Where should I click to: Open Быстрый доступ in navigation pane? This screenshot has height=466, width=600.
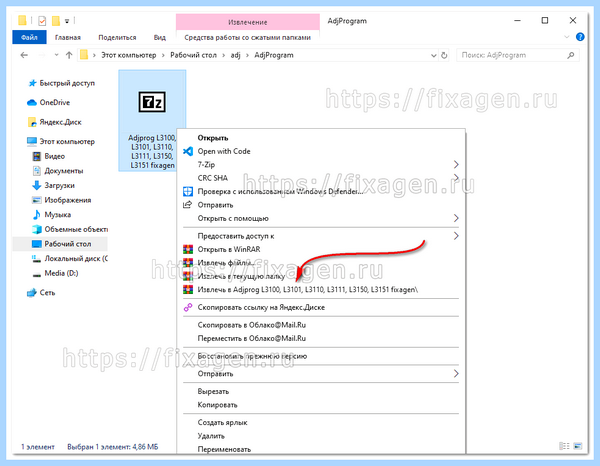pyautogui.click(x=62, y=83)
